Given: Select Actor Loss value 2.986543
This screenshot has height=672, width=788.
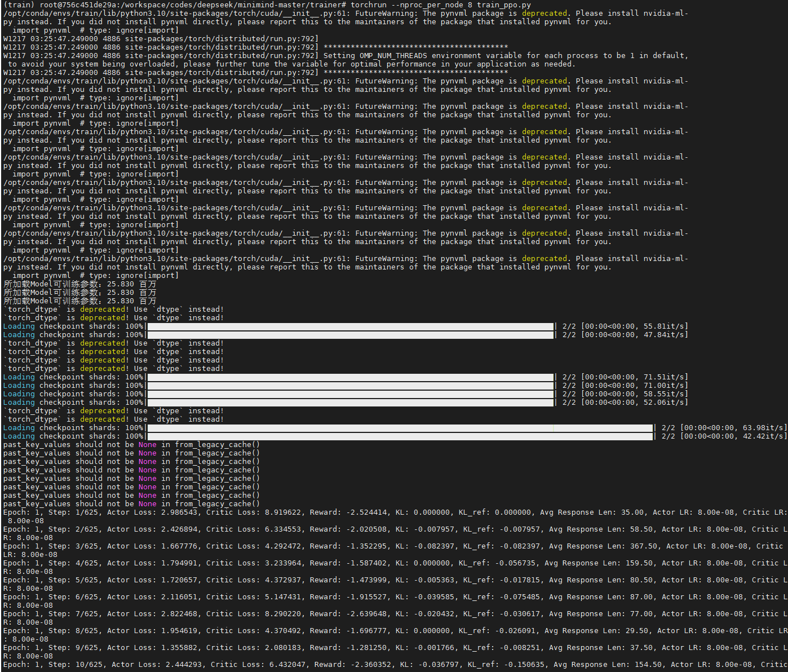Looking at the screenshot, I should click(179, 512).
